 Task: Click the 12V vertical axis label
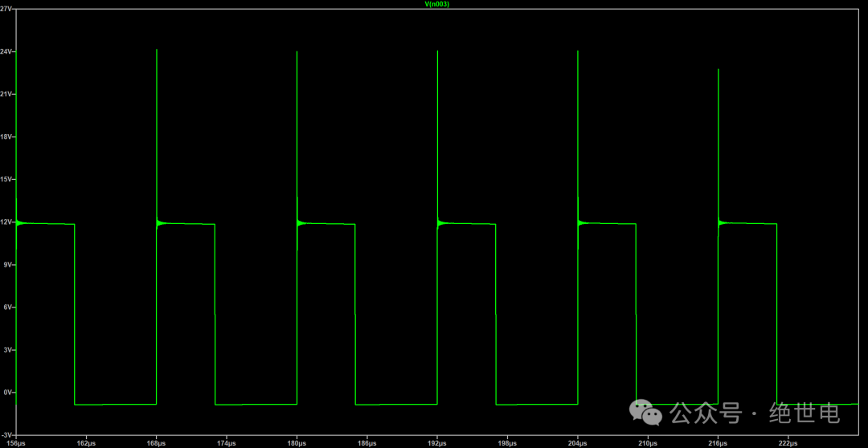[x=7, y=222]
